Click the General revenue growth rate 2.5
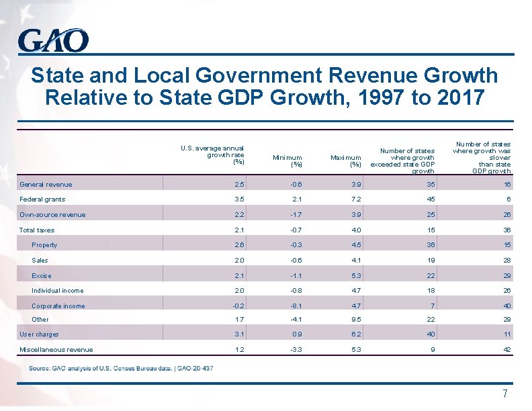The height and width of the screenshot is (411, 532). pyautogui.click(x=239, y=185)
